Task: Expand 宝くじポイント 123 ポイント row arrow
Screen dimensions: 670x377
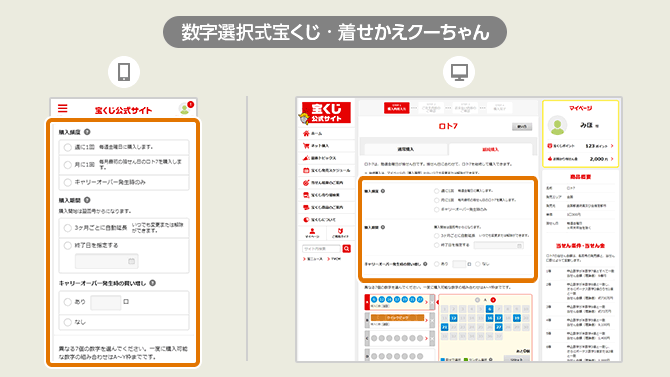Action: point(612,146)
